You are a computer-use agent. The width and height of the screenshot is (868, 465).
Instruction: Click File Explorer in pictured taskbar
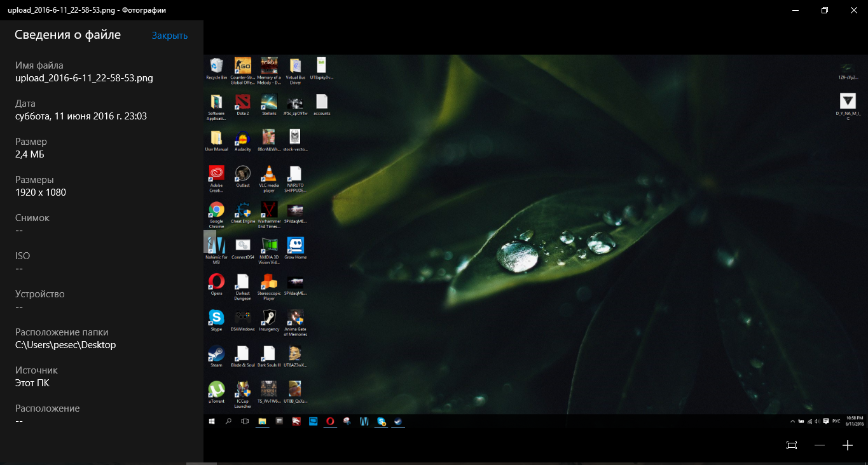point(262,421)
